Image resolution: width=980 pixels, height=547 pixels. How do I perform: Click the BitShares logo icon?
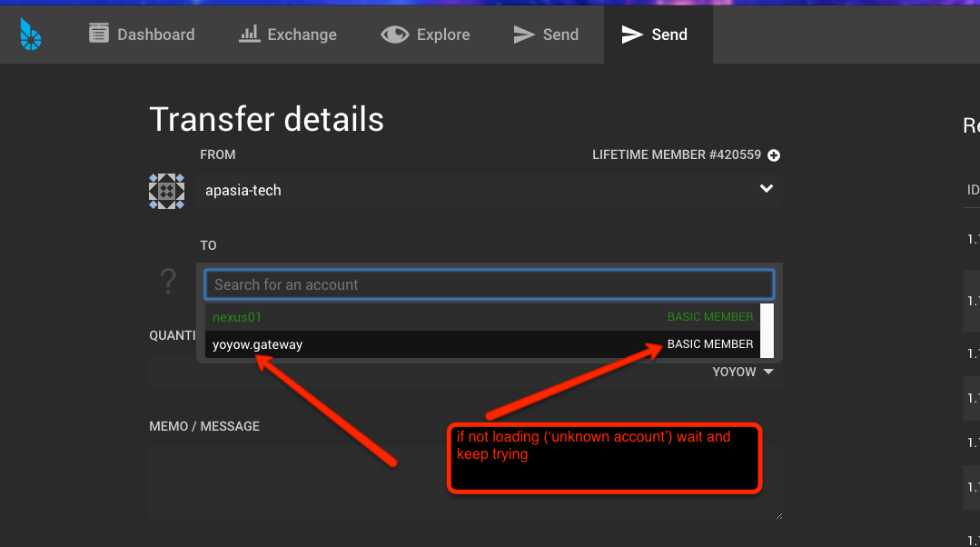pyautogui.click(x=31, y=34)
